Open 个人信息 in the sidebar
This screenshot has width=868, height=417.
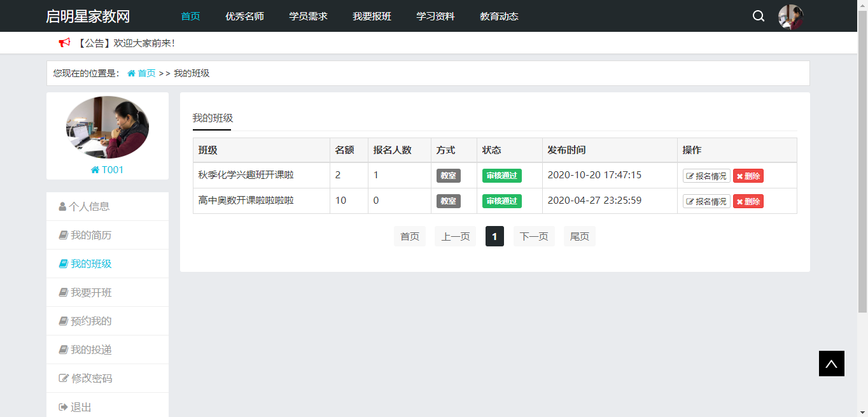click(x=108, y=206)
